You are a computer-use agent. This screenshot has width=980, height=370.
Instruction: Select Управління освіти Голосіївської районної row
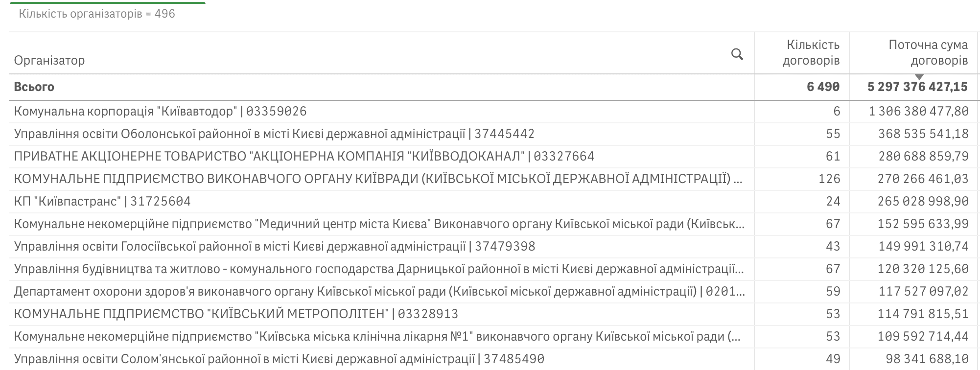click(x=274, y=247)
